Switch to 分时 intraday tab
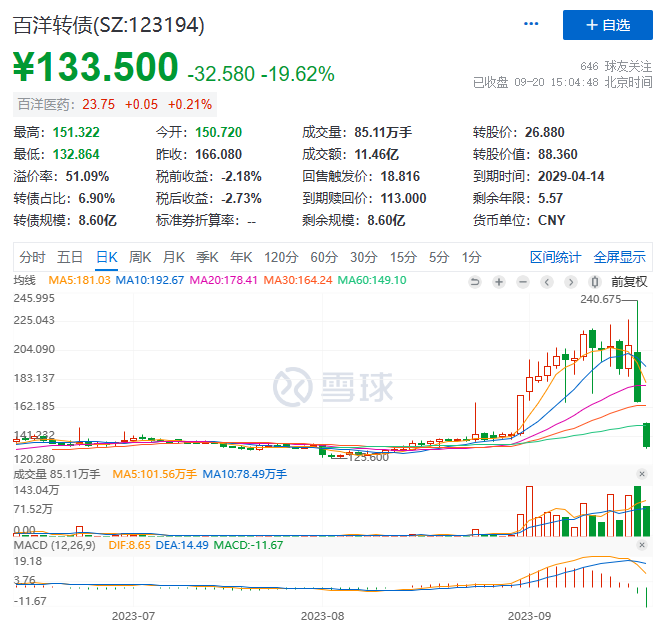 tap(32, 257)
